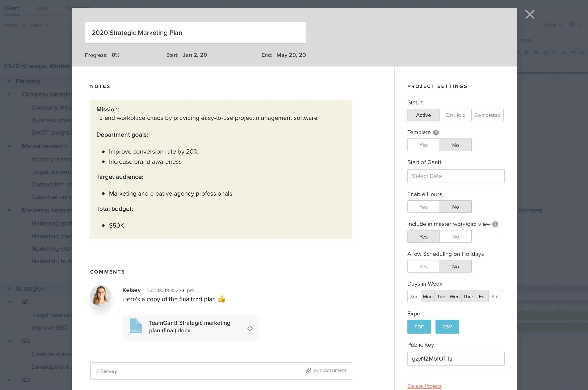588x390 pixels.
Task: Collapse the Company planning group
Action: coord(9,94)
